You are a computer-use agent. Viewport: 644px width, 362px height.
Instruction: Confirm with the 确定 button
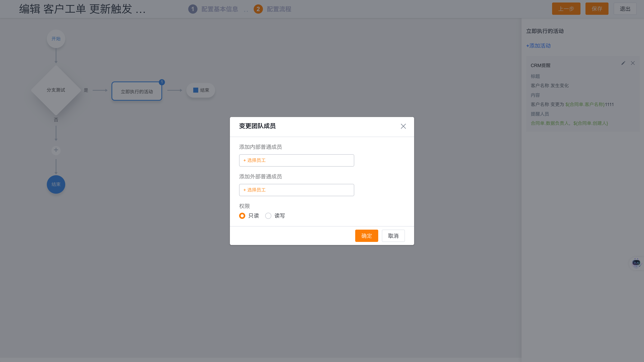click(367, 236)
